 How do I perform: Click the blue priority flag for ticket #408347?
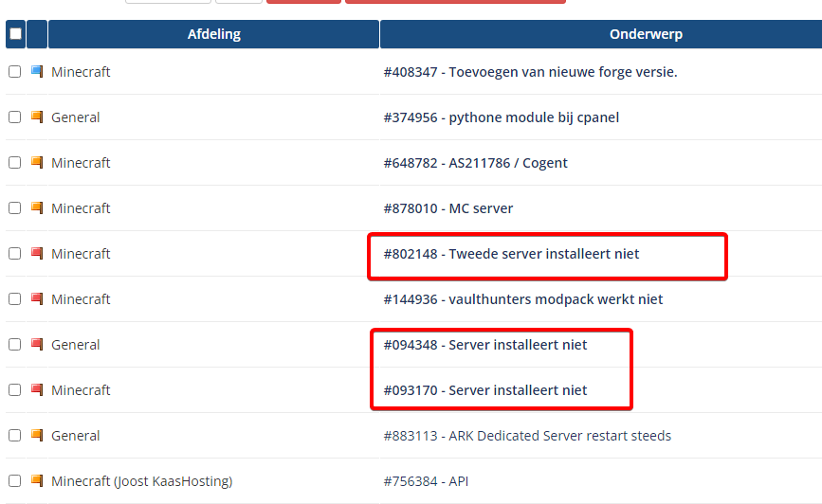tap(37, 72)
